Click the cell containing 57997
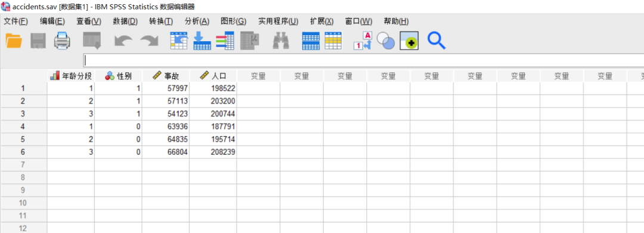Image resolution: width=644 pixels, height=233 pixels. 166,88
